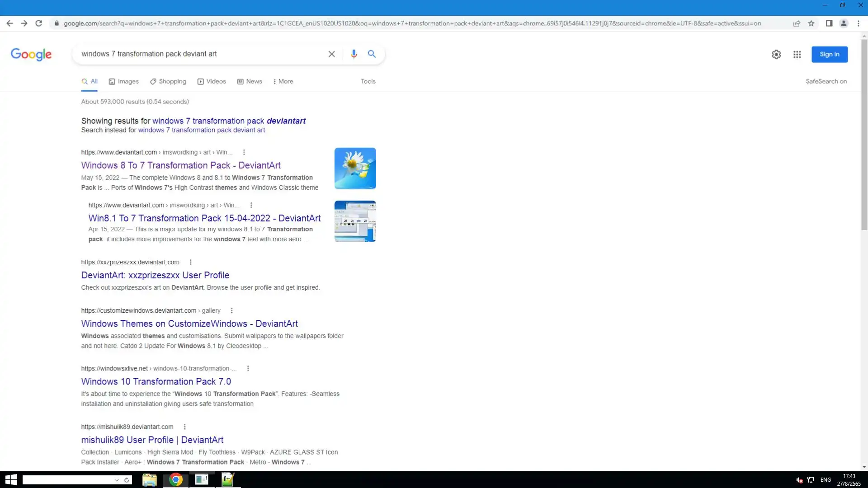The width and height of the screenshot is (868, 488).
Task: Open Windows 10 Transformation Pack 7.0 link
Action: pyautogui.click(x=156, y=381)
